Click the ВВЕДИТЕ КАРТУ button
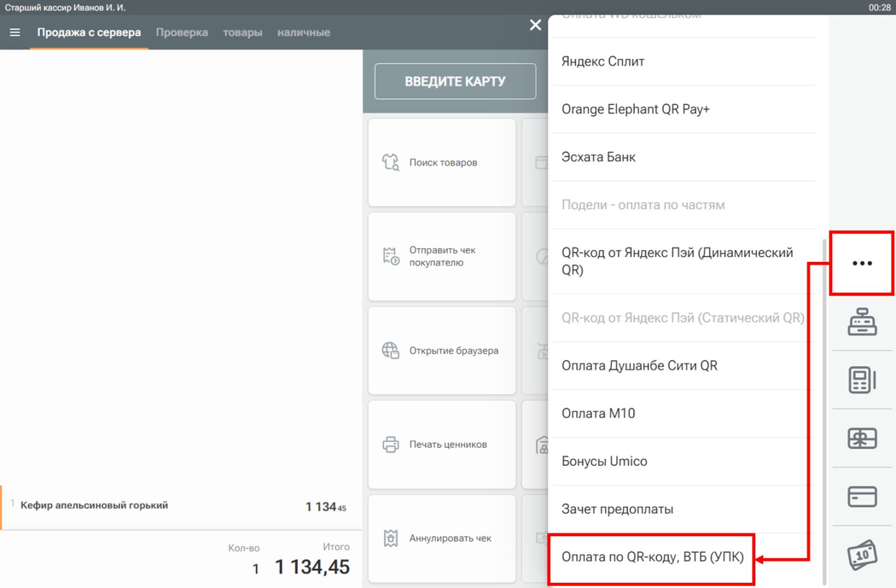The width and height of the screenshot is (896, 588). pyautogui.click(x=455, y=82)
